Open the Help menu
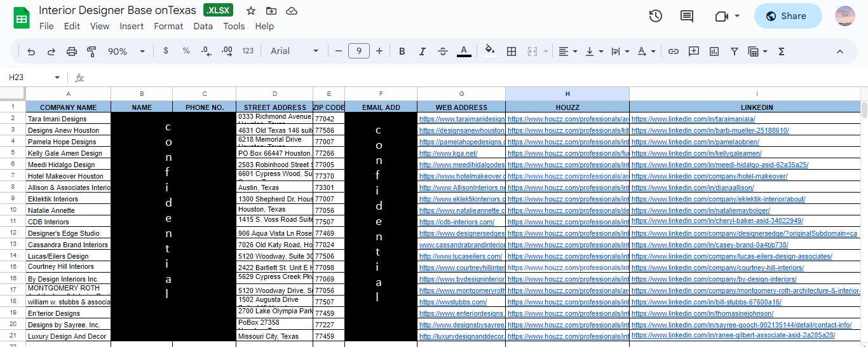Viewport: 868px width, 347px height. 264,26
